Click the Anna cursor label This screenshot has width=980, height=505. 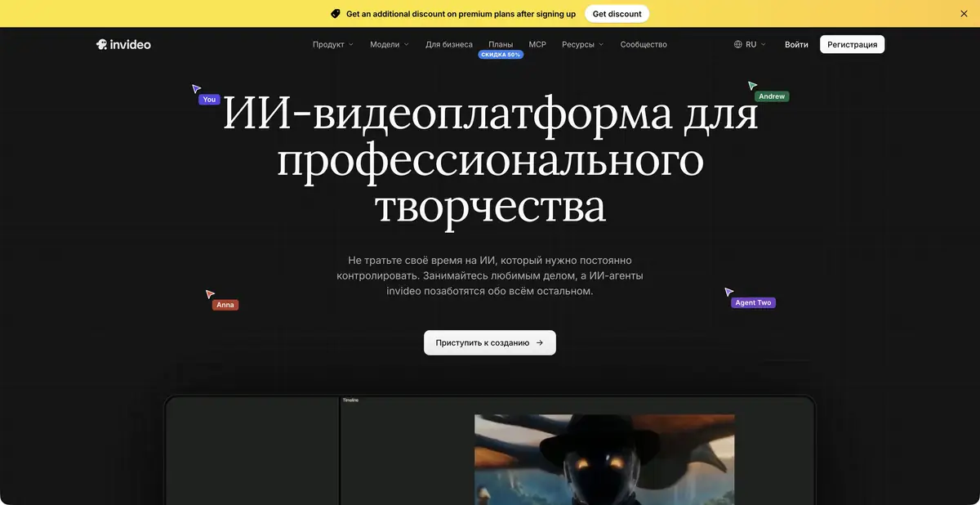(x=225, y=305)
